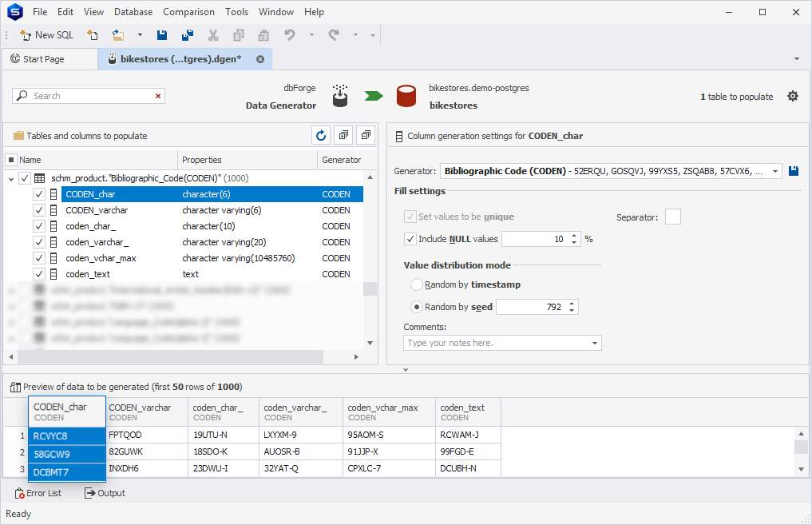Viewport: 812px width, 525px height.
Task: Uncheck the coden_char_ column checkbox
Action: (x=39, y=226)
